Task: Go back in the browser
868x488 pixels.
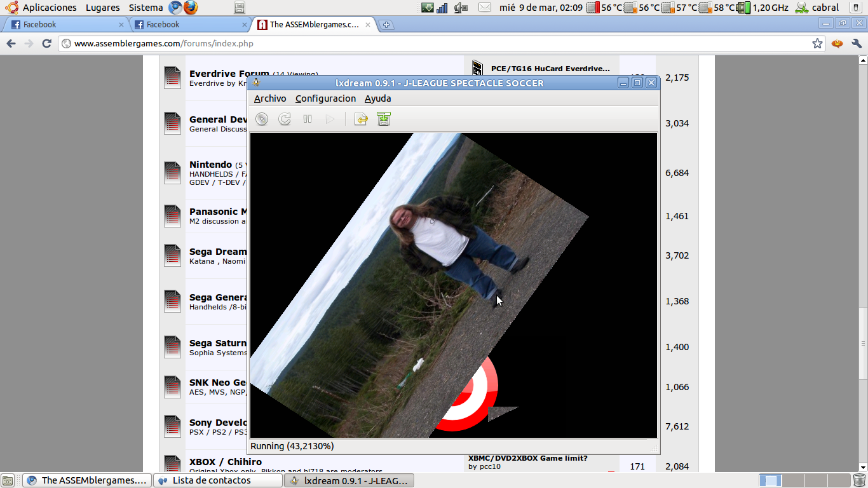Action: coord(11,44)
